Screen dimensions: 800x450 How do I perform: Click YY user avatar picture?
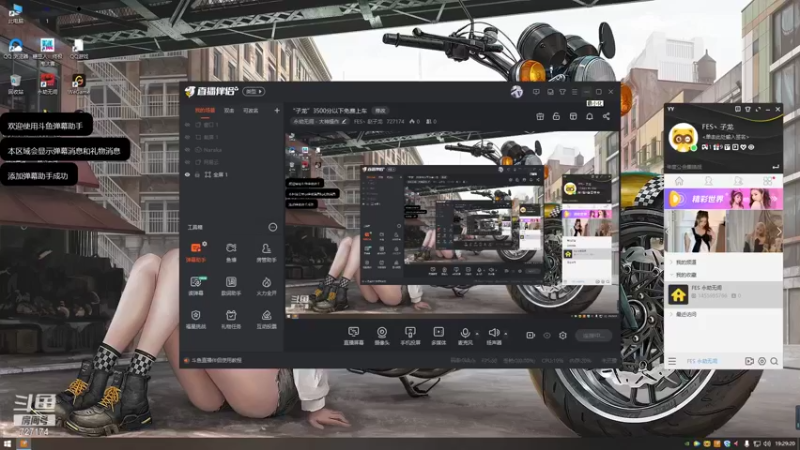coord(683,137)
